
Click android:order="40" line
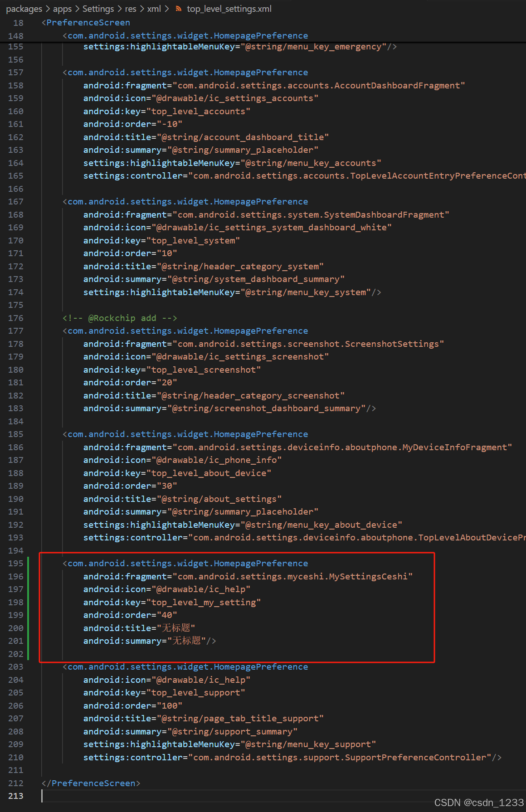click(130, 615)
